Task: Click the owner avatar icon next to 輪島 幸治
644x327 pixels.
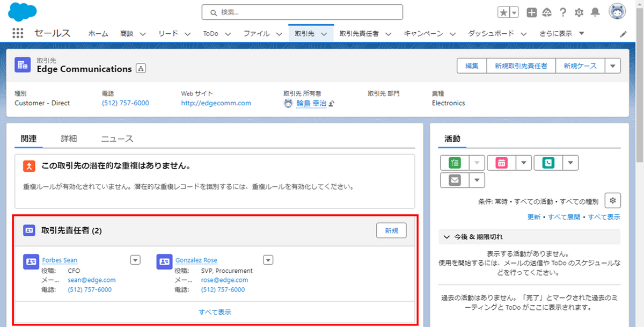Action: tap(288, 103)
